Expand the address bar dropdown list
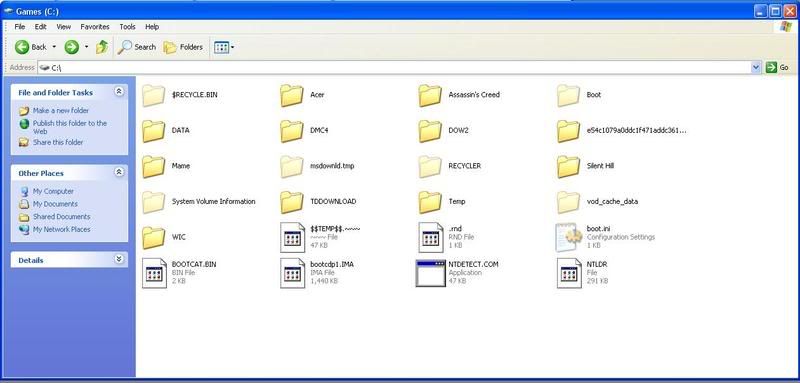 pyautogui.click(x=756, y=67)
